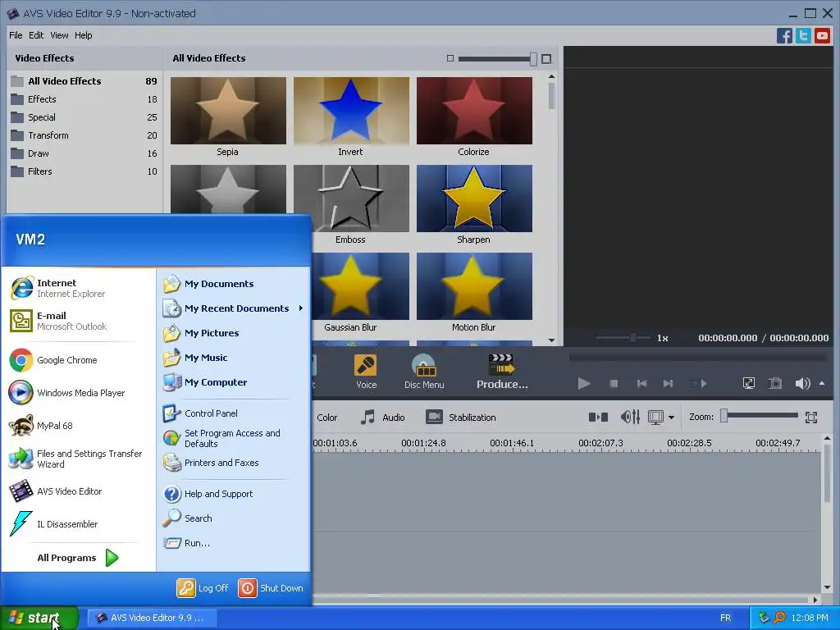This screenshot has height=630, width=840.
Task: Click the Produce clapperboard button
Action: tap(502, 372)
